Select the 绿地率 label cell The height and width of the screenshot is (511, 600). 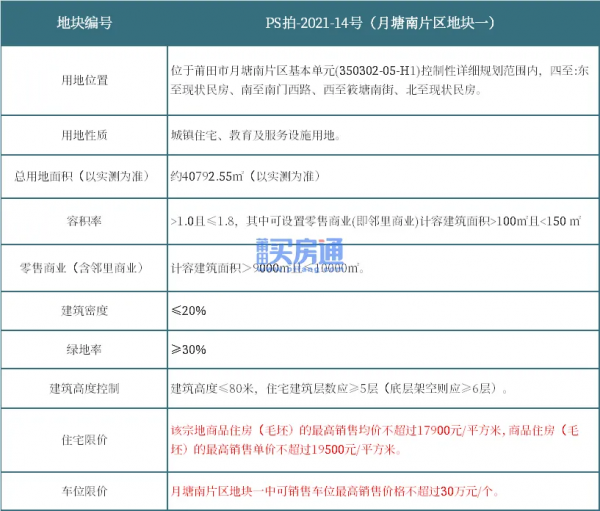point(84,349)
